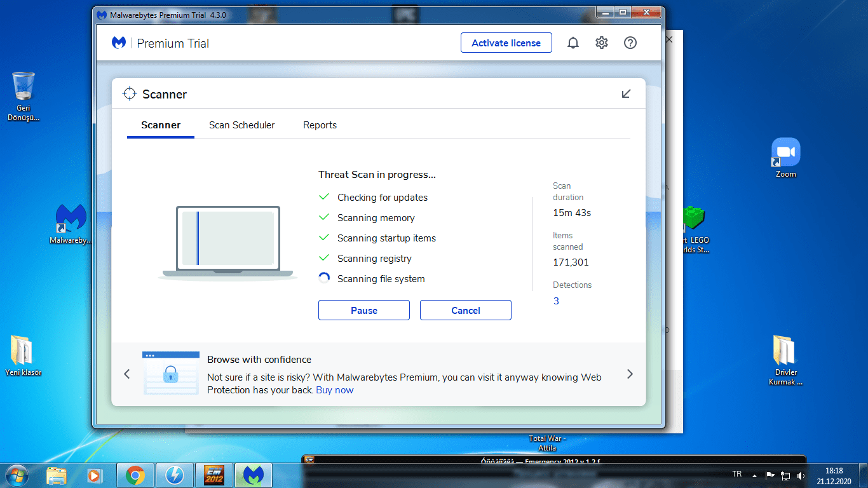This screenshot has width=868, height=488.
Task: Select the Geri Dönüşü recycle bin desktop icon
Action: click(x=24, y=96)
